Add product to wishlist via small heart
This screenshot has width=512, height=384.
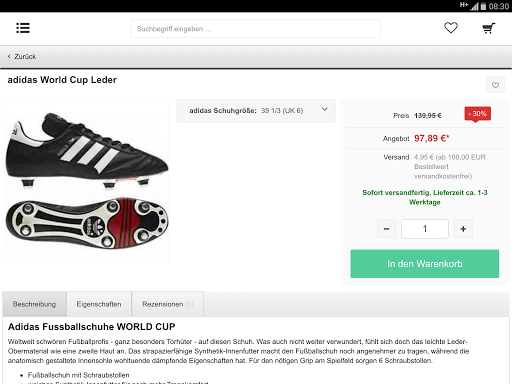tap(495, 85)
